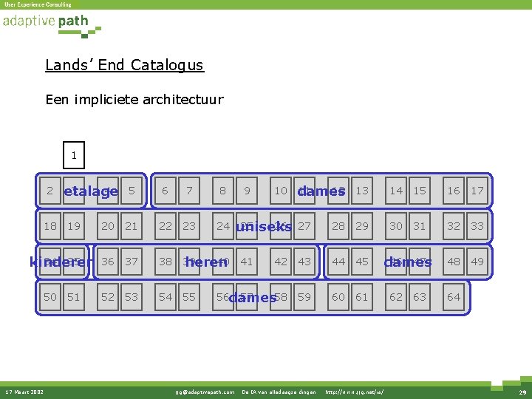Select page box 51
Viewport: 532px width, 399px height.
(74, 297)
